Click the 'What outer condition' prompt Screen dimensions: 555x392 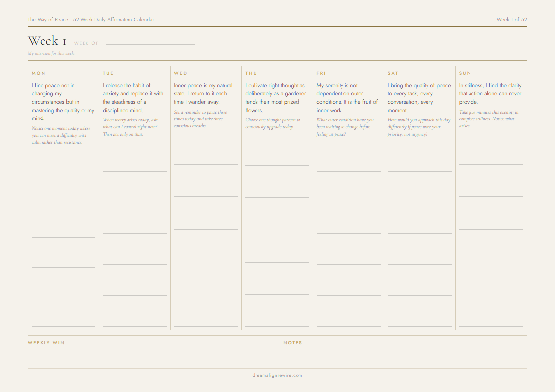coord(345,127)
